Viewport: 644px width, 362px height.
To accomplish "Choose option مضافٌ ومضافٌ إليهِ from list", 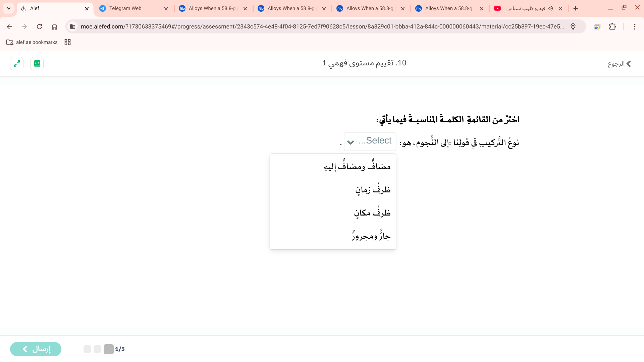I will click(x=357, y=167).
